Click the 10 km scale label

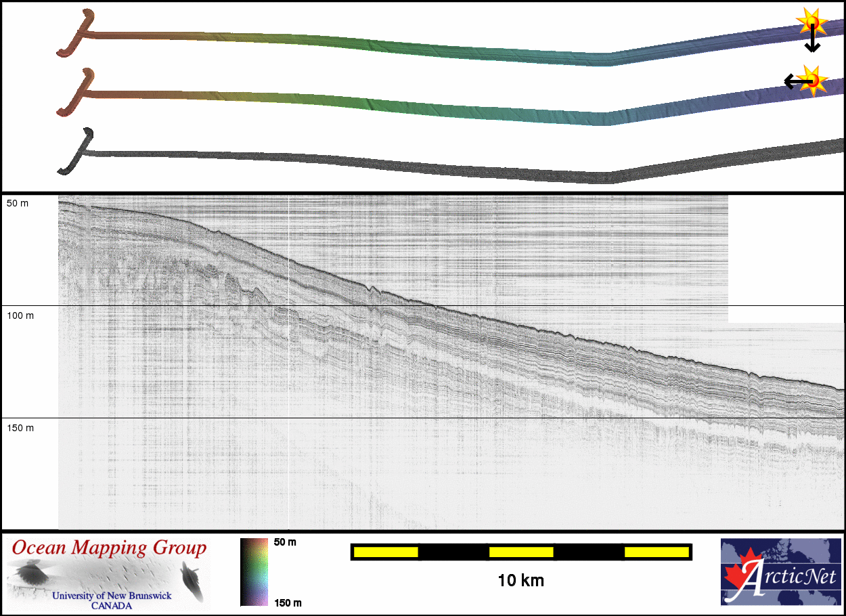click(x=520, y=580)
